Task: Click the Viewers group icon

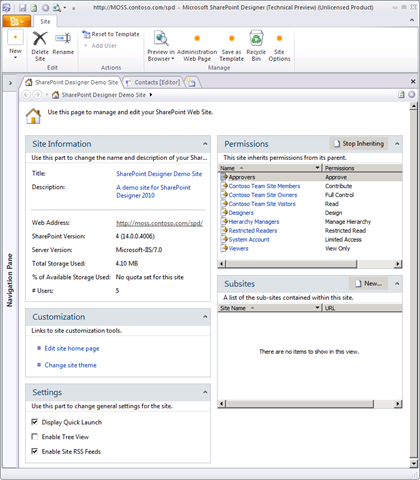Action: click(x=224, y=248)
